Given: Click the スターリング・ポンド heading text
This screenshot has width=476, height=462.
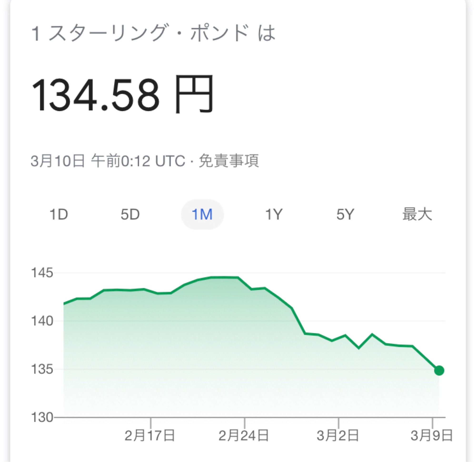Looking at the screenshot, I should click(149, 33).
